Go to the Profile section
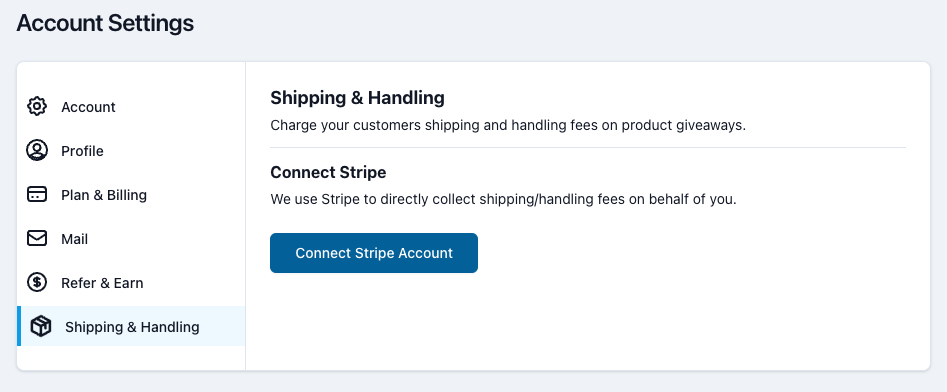The width and height of the screenshot is (947, 392). 82,151
